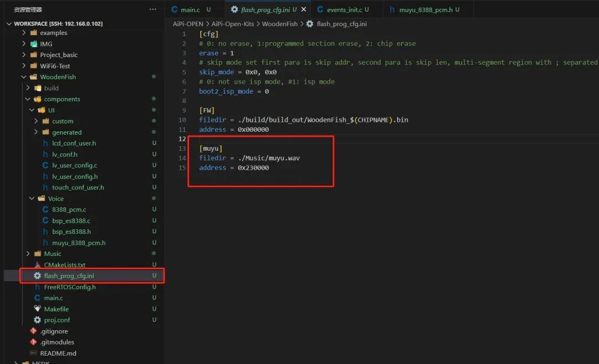Collapse the WORKSPACE root section

coord(9,24)
